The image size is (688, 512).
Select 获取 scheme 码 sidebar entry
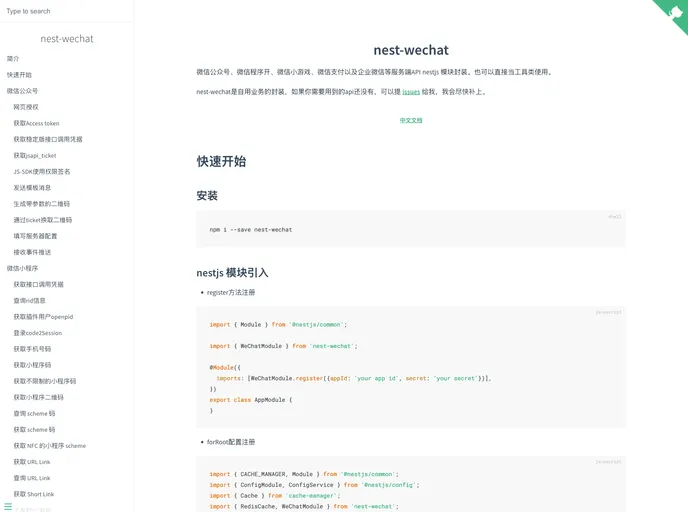[34, 430]
